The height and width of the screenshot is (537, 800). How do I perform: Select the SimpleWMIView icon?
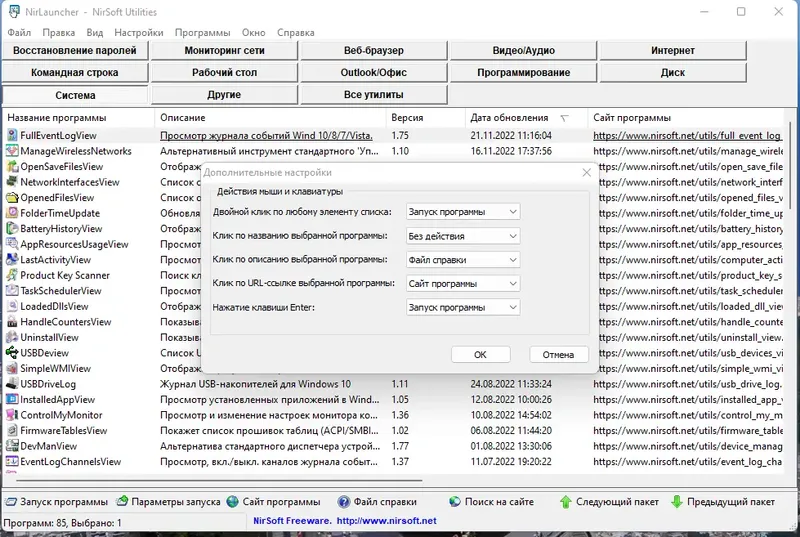click(12, 369)
